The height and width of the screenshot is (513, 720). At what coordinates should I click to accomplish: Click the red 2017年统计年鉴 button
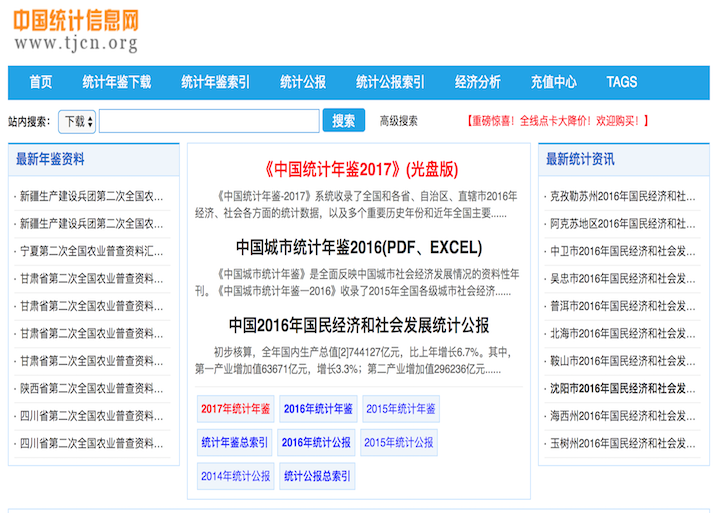tap(236, 409)
